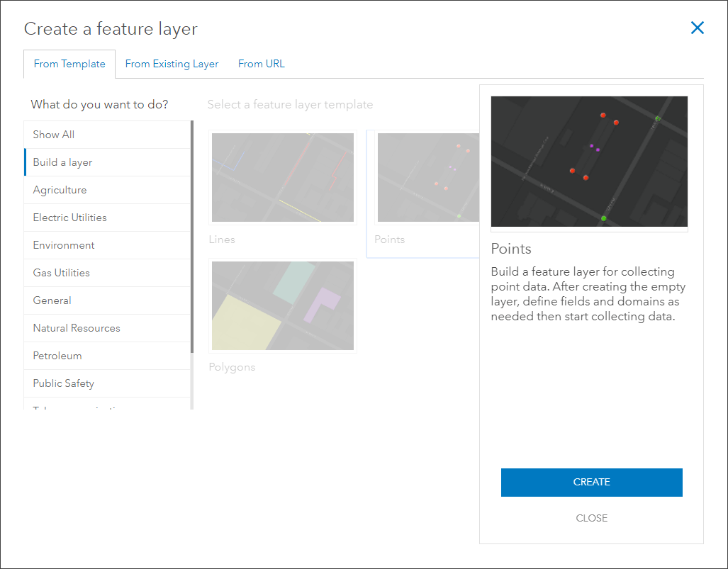Click the CLOSE text button
728x569 pixels.
pos(591,518)
